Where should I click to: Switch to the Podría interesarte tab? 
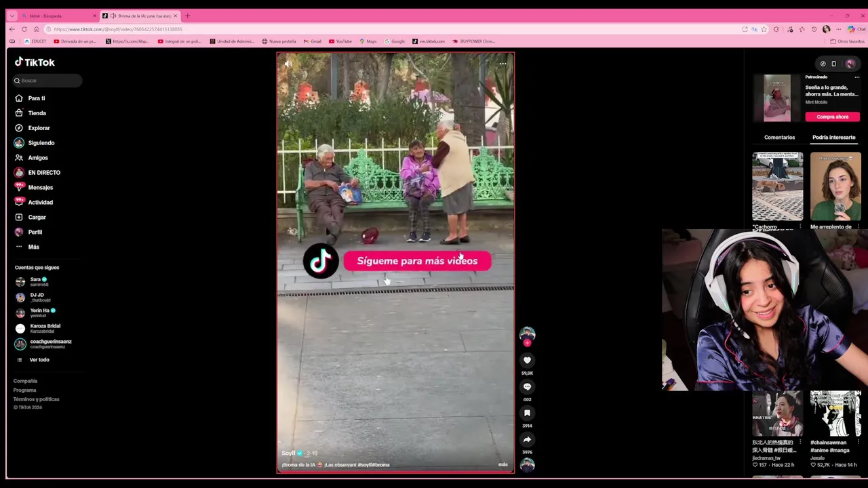point(833,138)
